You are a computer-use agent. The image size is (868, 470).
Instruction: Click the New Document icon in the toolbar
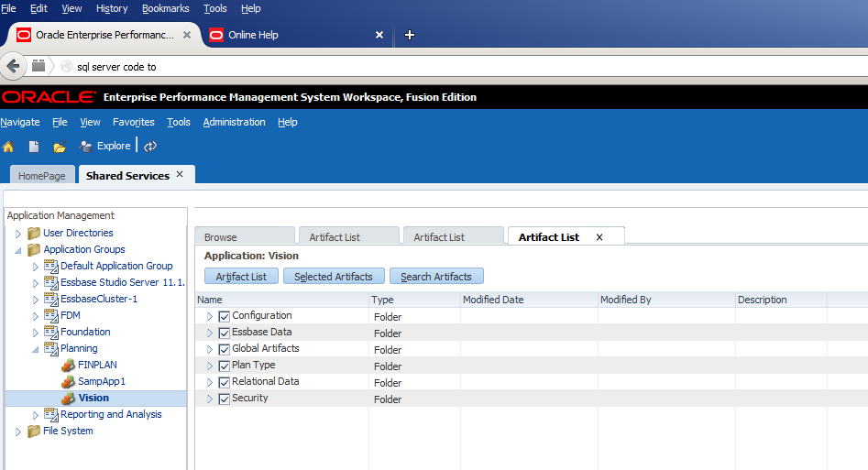coord(34,147)
